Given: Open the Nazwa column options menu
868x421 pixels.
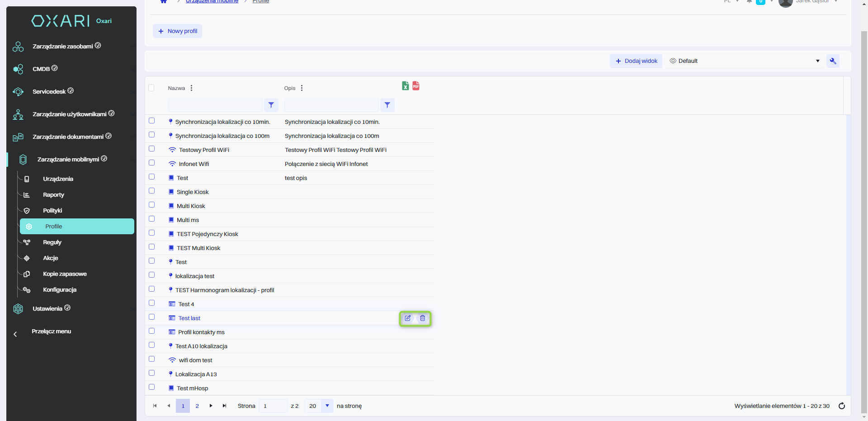Looking at the screenshot, I should pos(192,88).
